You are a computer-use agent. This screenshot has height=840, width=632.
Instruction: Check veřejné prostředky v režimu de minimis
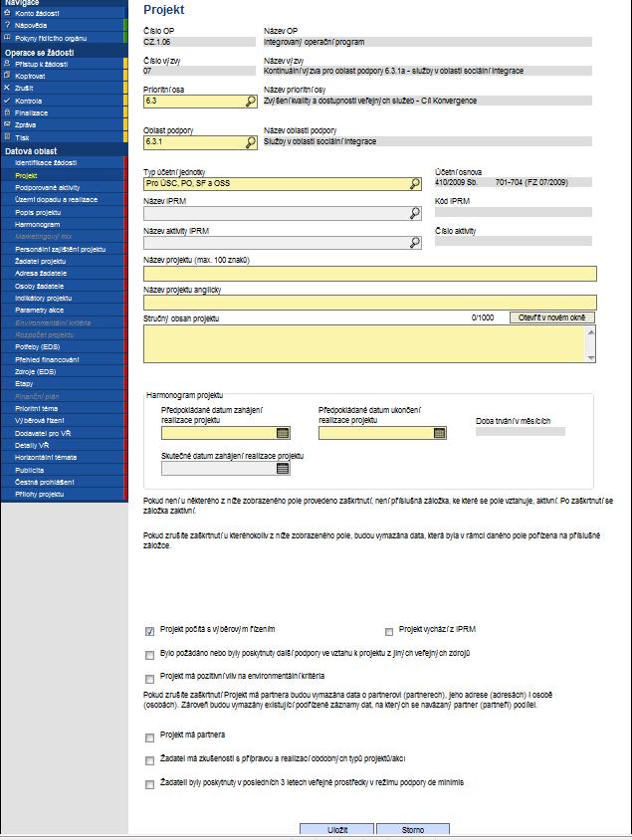click(x=149, y=785)
